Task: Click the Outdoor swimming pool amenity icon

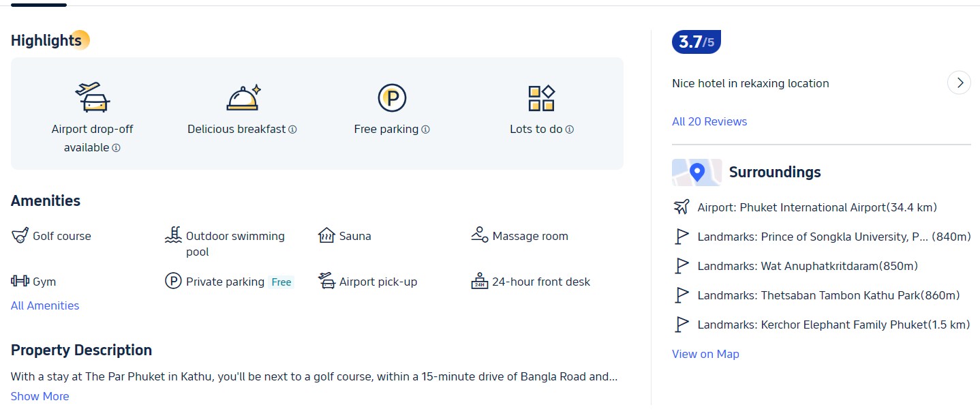Action: pyautogui.click(x=173, y=235)
